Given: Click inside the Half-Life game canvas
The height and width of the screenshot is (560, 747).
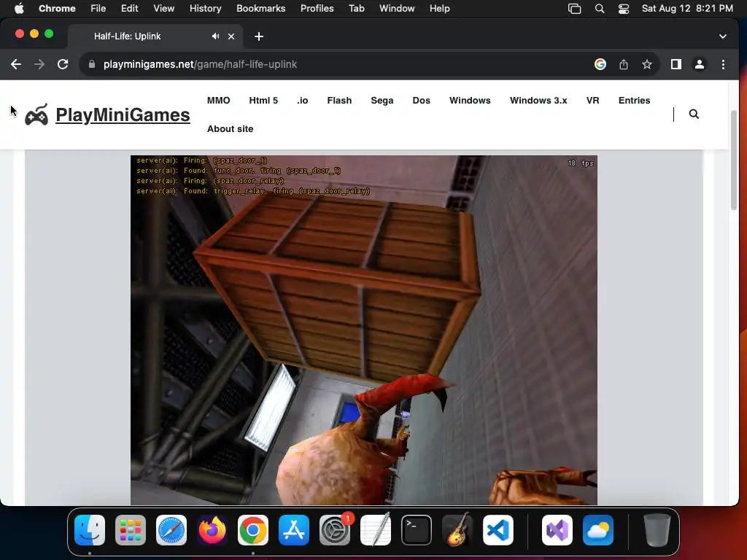Looking at the screenshot, I should pos(364,330).
